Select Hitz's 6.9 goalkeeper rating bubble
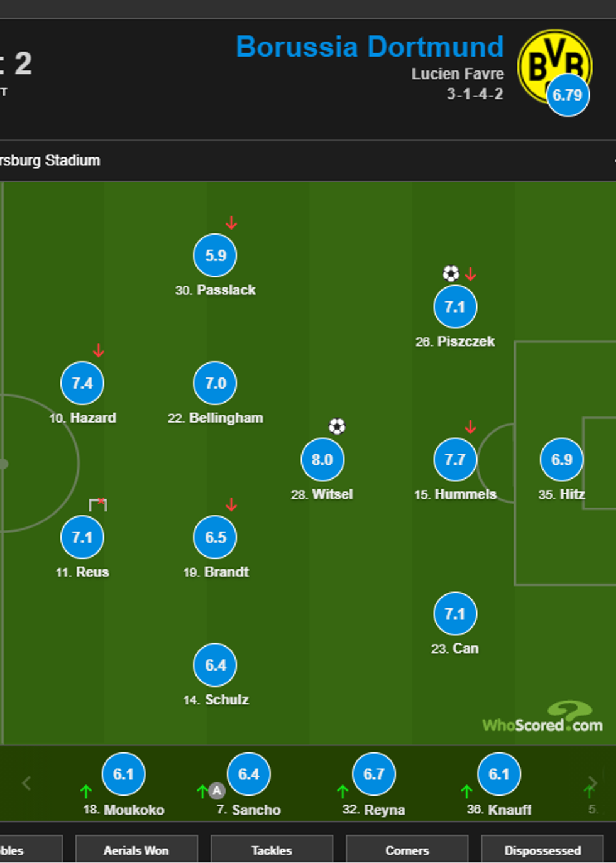The height and width of the screenshot is (863, 616). click(561, 460)
